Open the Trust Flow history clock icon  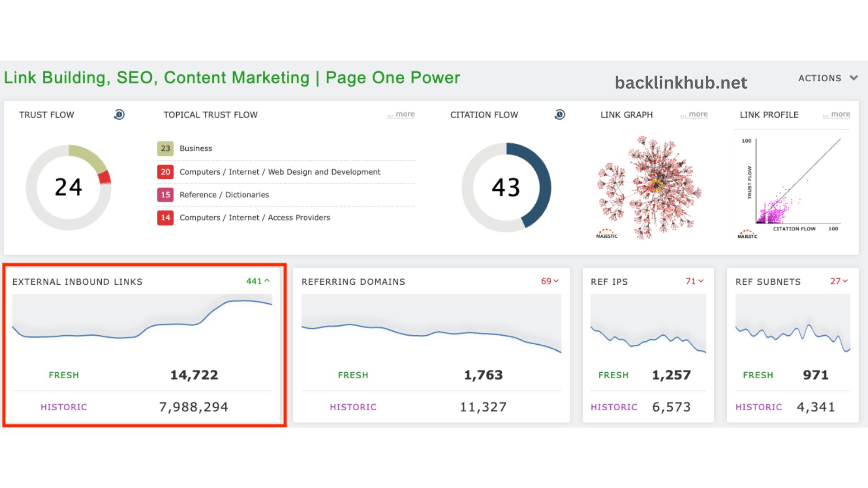pos(119,114)
